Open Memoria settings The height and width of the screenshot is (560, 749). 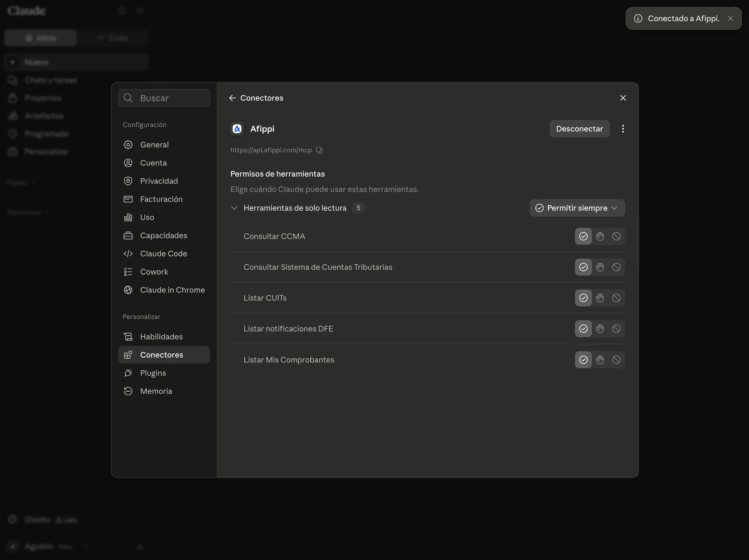(164, 391)
